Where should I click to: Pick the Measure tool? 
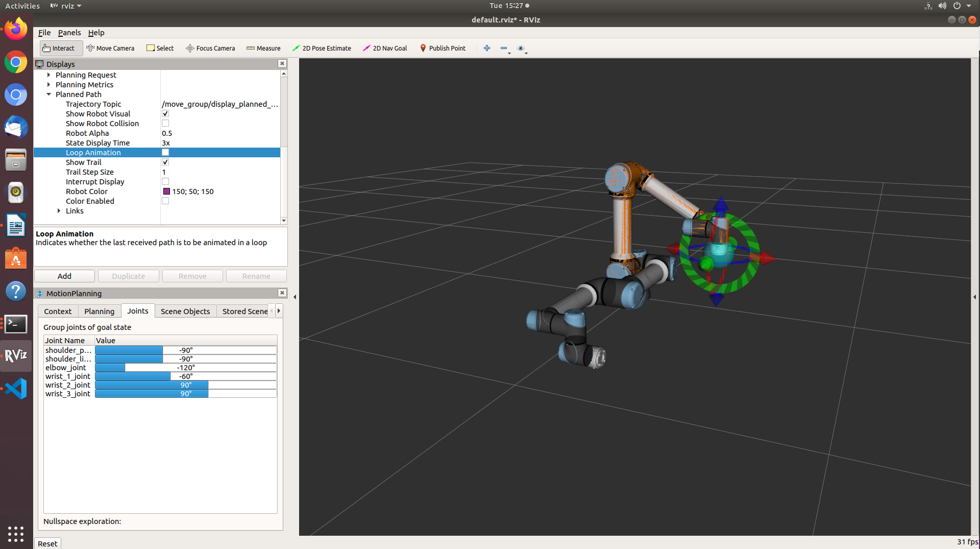click(x=263, y=48)
